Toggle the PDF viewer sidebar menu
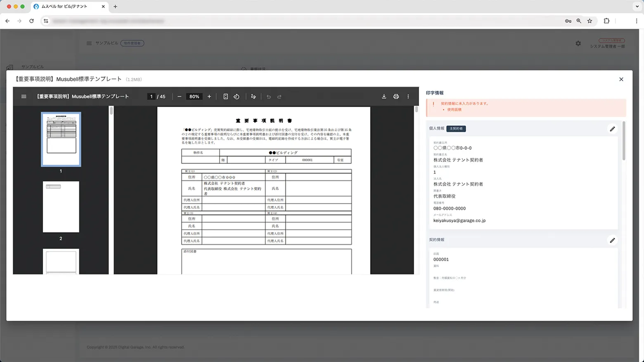Screen dimensions: 644x362 pyautogui.click(x=24, y=97)
